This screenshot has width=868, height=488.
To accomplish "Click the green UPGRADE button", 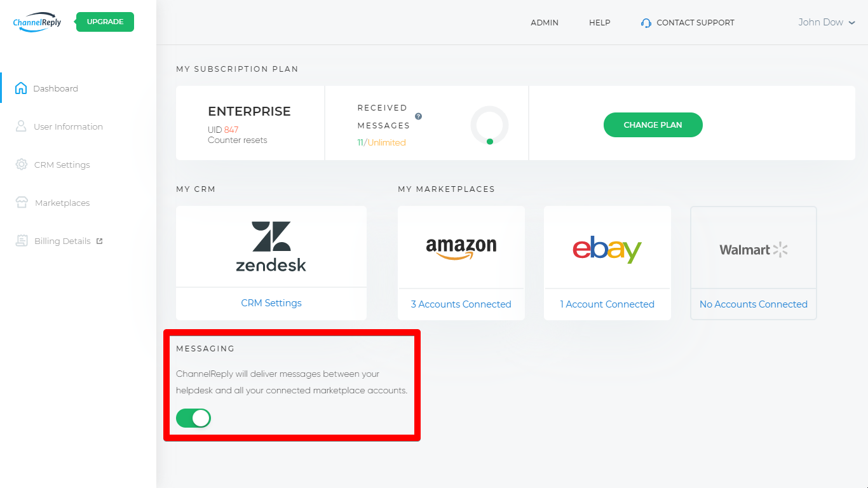I will [x=105, y=22].
